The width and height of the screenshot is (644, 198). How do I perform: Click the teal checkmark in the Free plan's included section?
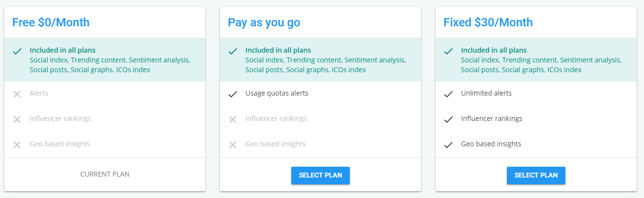coord(17,51)
